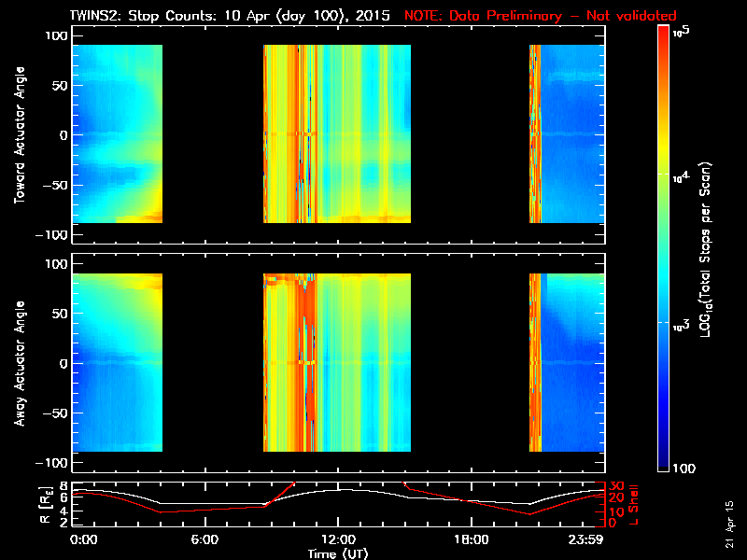Click the middle data block in the Toward panel
Viewport: 747px width, 560px height.
click(x=338, y=134)
